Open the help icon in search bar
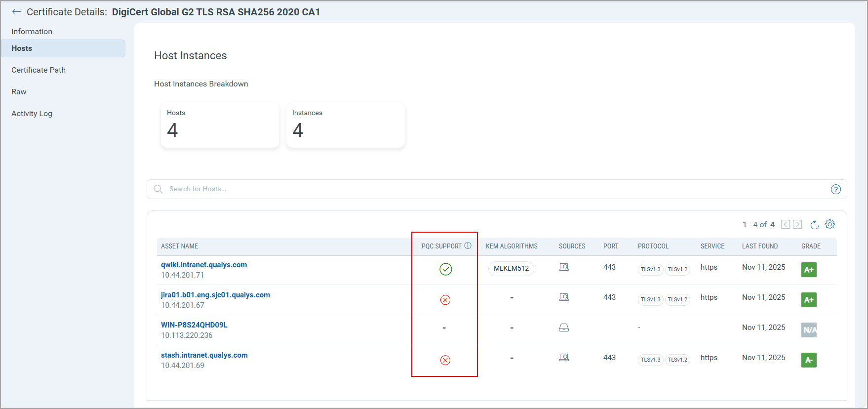This screenshot has width=868, height=409. pyautogui.click(x=835, y=189)
